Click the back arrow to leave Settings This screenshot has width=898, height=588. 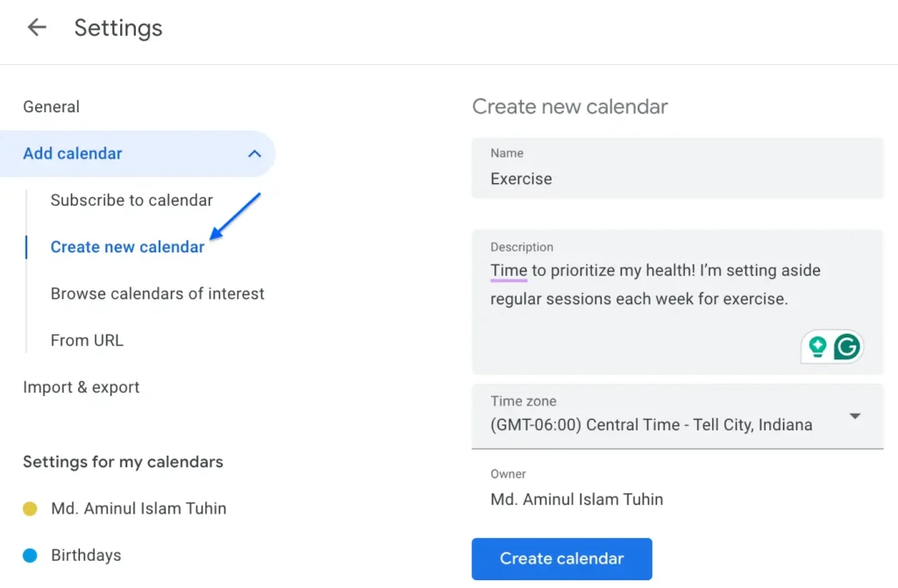click(36, 26)
